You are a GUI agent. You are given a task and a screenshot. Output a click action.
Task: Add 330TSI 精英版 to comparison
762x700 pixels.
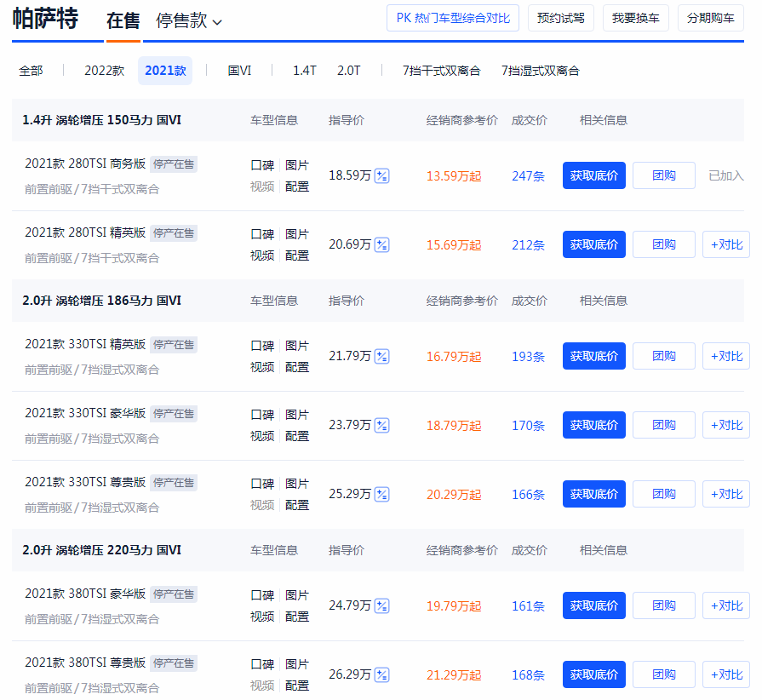pos(726,356)
